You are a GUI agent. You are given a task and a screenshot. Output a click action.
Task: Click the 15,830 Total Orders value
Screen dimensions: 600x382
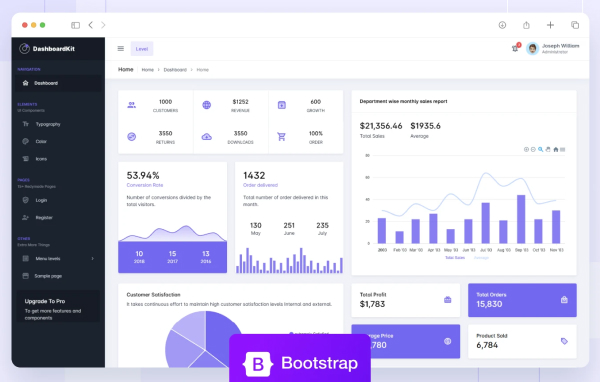click(489, 304)
